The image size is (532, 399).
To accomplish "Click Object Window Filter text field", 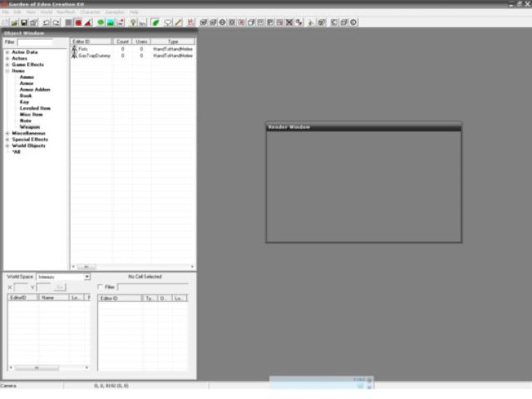I will point(35,43).
